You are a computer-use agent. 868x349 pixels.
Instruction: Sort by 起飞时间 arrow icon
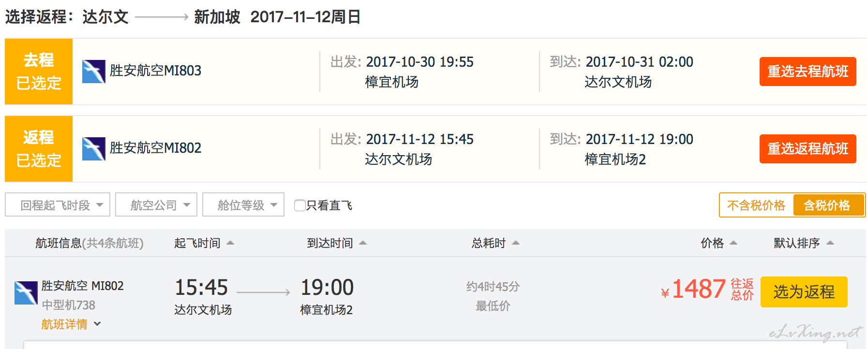point(230,243)
